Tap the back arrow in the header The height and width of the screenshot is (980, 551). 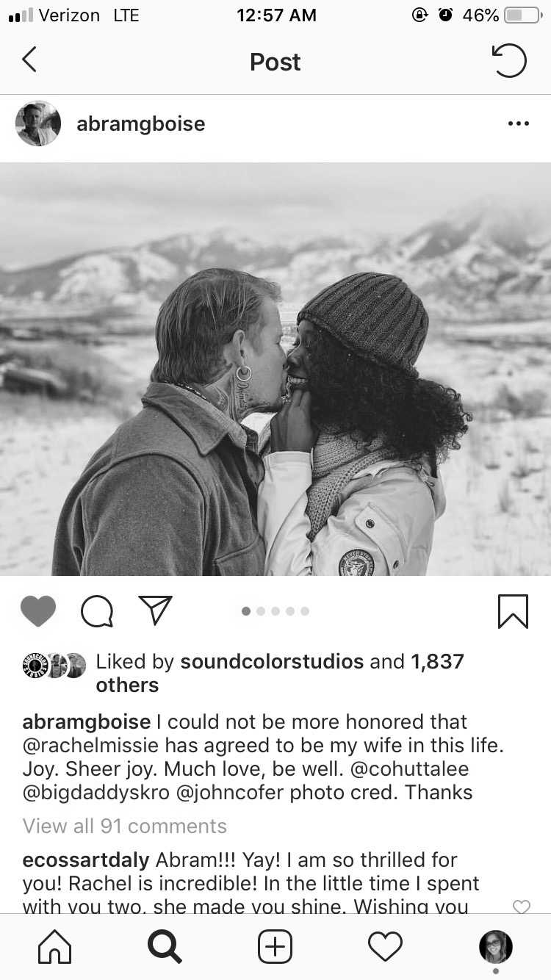(29, 60)
